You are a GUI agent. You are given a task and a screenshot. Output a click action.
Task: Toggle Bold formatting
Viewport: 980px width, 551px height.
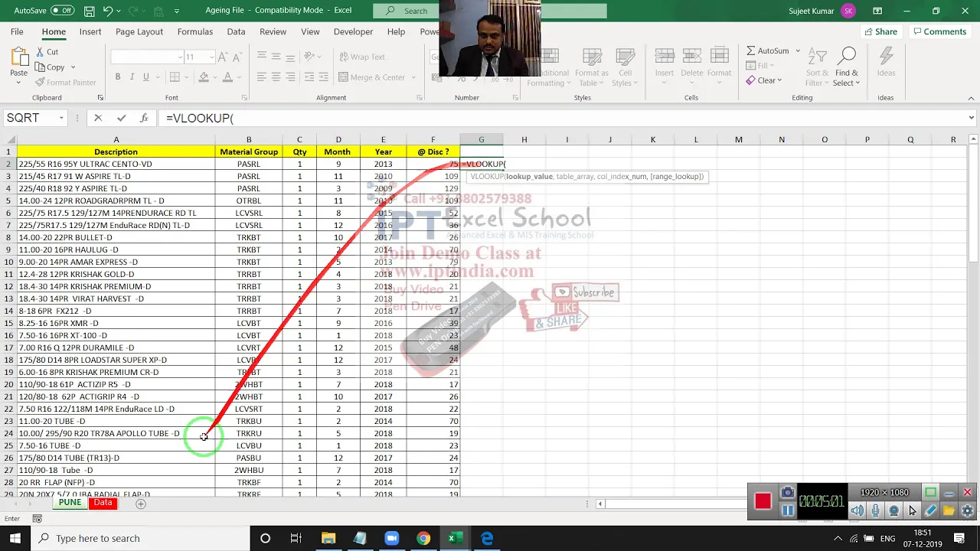point(118,77)
